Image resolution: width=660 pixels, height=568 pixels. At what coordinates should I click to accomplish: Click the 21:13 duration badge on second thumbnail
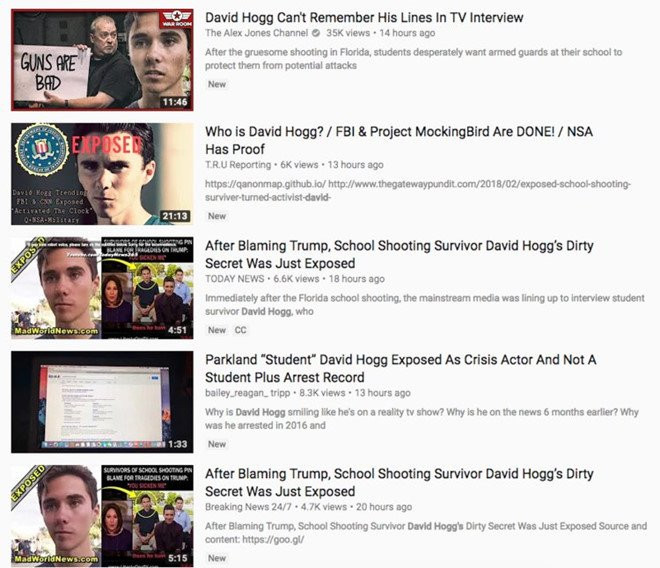(x=175, y=216)
